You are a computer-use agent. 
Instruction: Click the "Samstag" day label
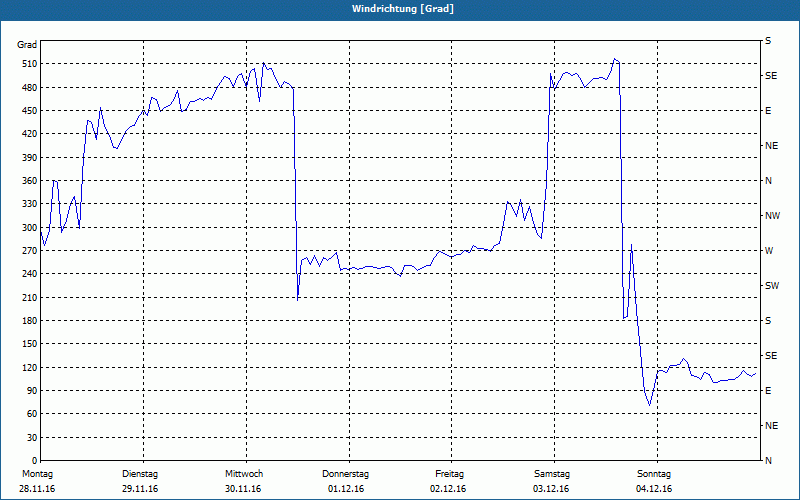(552, 474)
